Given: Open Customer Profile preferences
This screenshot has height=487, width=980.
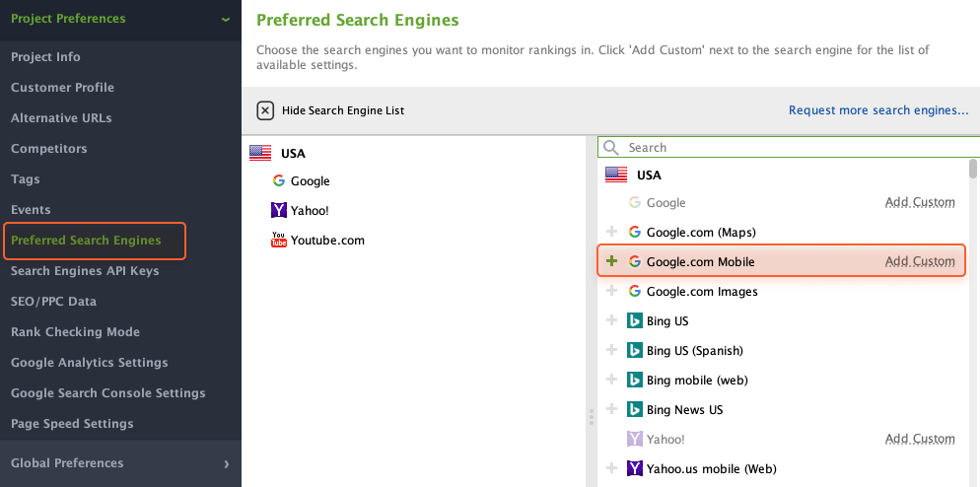Looking at the screenshot, I should pyautogui.click(x=62, y=88).
